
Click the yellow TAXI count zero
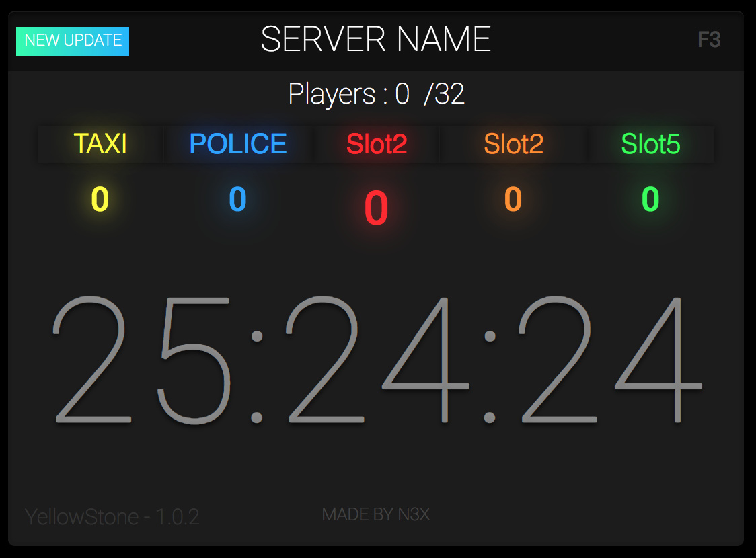pyautogui.click(x=100, y=199)
